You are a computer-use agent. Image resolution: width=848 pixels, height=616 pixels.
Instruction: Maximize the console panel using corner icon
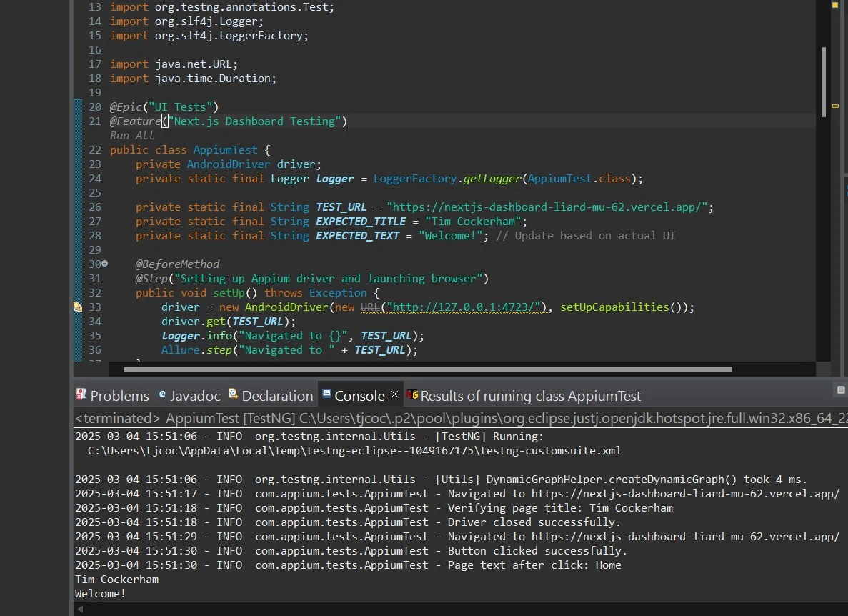(x=841, y=390)
